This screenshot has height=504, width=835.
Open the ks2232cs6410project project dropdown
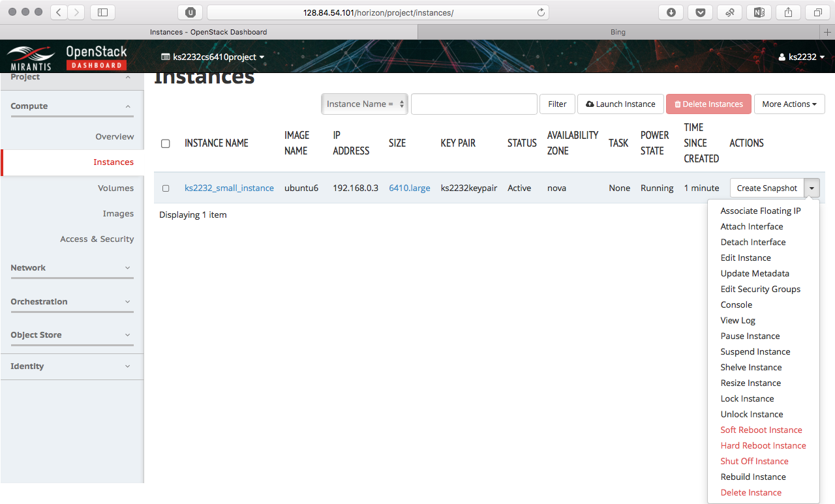point(213,57)
